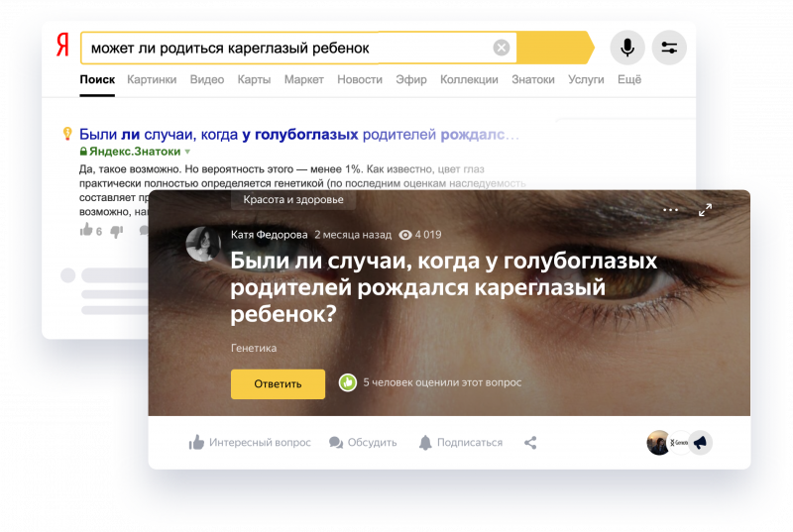Start voice search with microphone
Screen dimensions: 793x532
pyautogui.click(x=626, y=48)
